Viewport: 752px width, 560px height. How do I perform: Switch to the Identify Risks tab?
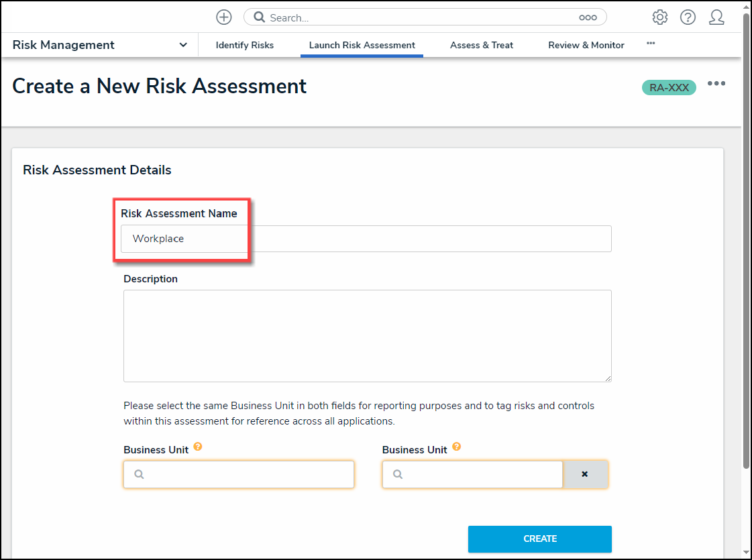(245, 45)
